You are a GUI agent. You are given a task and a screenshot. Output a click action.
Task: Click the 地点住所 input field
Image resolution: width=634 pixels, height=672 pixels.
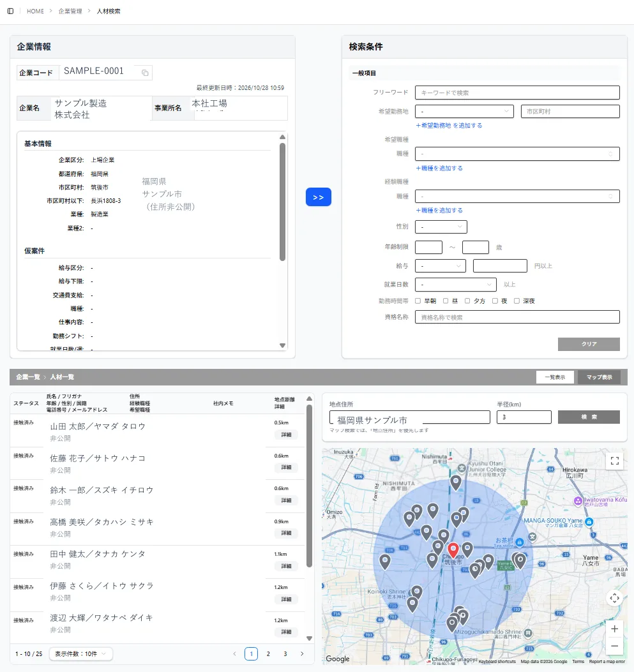point(409,417)
